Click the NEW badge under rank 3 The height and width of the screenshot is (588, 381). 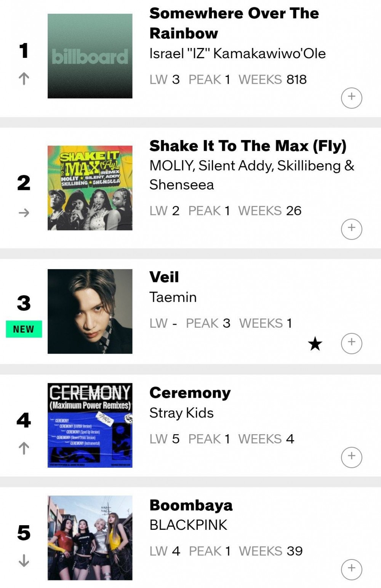coord(24,329)
